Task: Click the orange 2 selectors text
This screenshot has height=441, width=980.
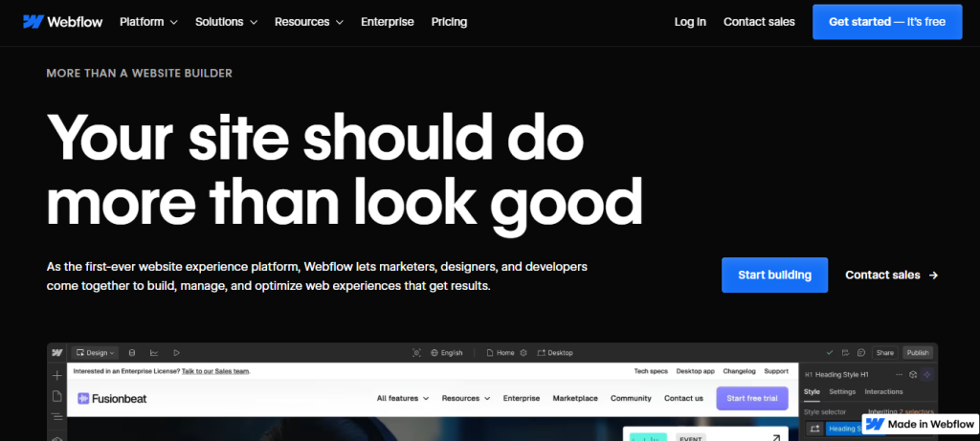Action: 917,411
